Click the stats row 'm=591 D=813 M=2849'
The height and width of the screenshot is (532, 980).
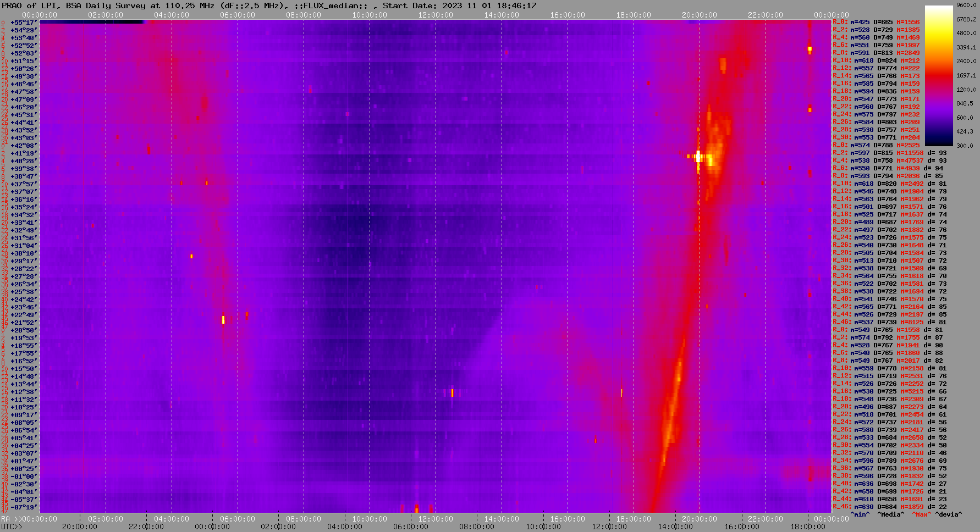[876, 53]
